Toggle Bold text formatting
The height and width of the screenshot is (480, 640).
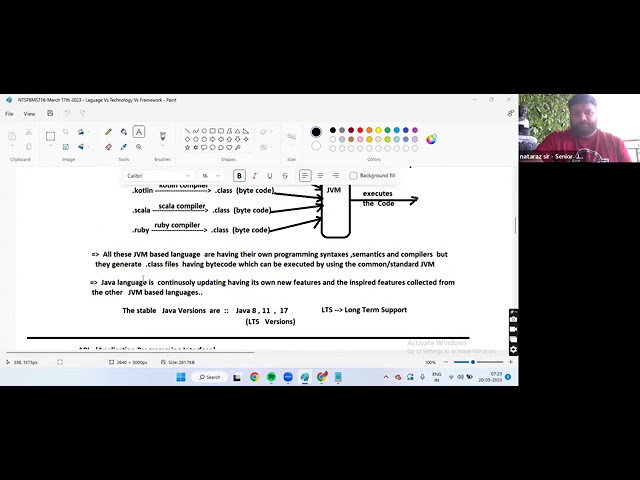click(239, 176)
